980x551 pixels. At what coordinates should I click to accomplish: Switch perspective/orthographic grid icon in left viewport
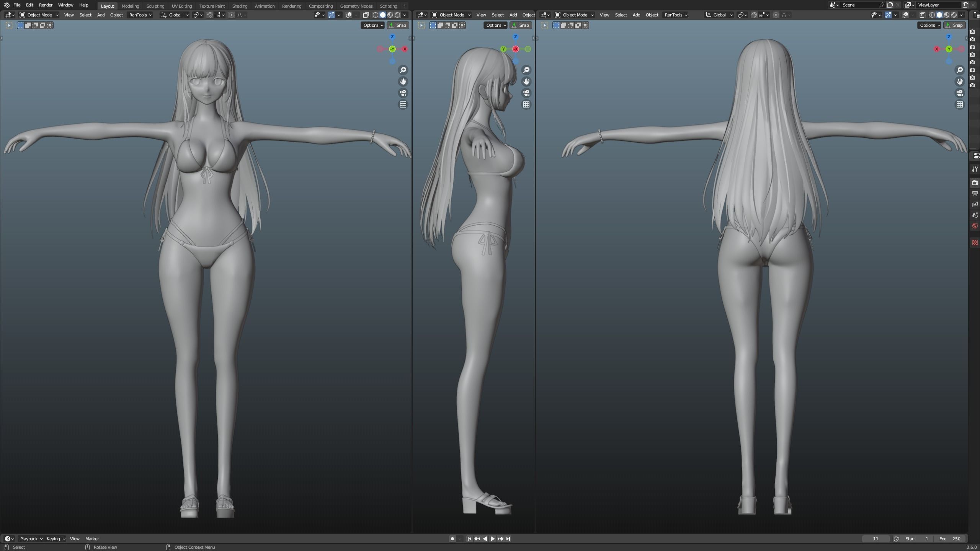coord(403,104)
